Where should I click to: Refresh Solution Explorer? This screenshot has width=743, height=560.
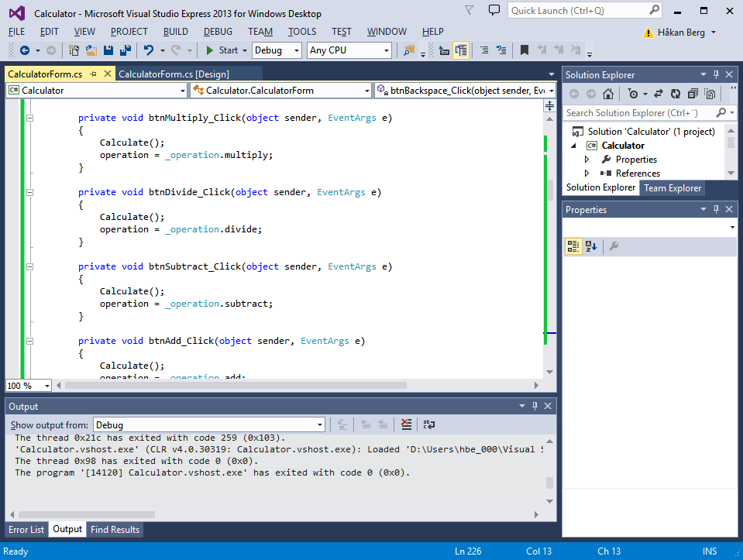pyautogui.click(x=676, y=94)
